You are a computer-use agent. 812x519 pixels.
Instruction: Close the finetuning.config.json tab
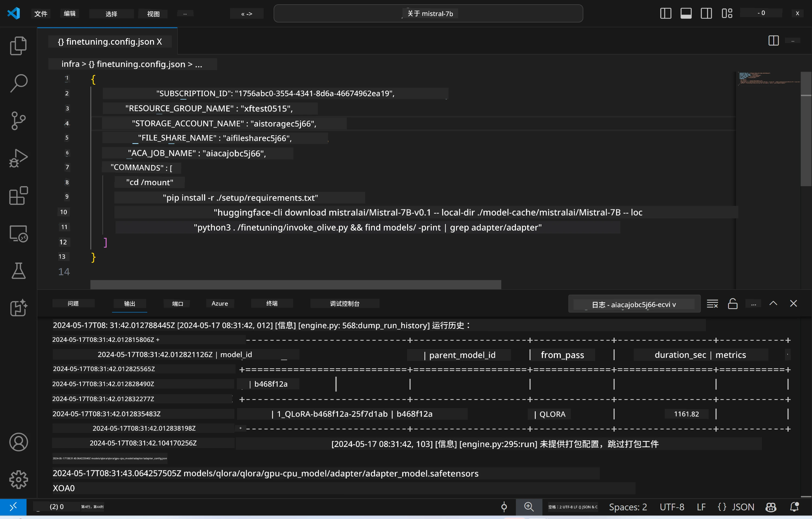[x=159, y=41]
